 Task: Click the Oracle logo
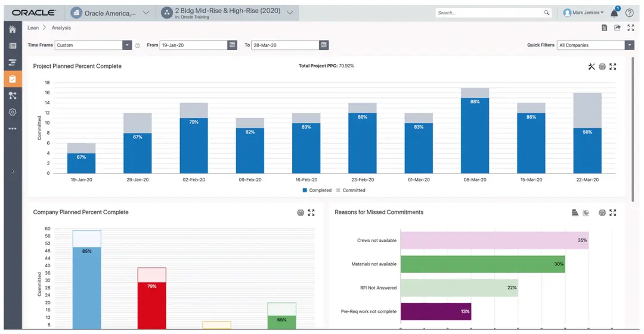(x=33, y=13)
